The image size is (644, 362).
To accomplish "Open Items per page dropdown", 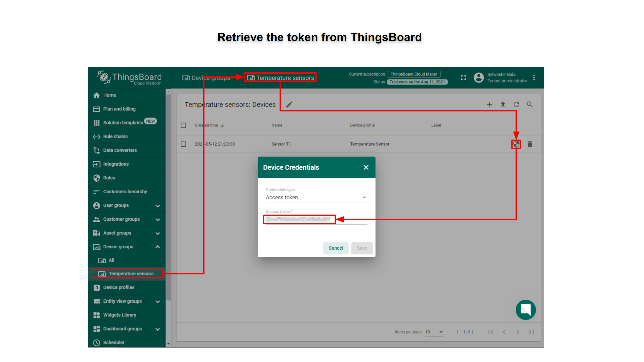I will 434,332.
